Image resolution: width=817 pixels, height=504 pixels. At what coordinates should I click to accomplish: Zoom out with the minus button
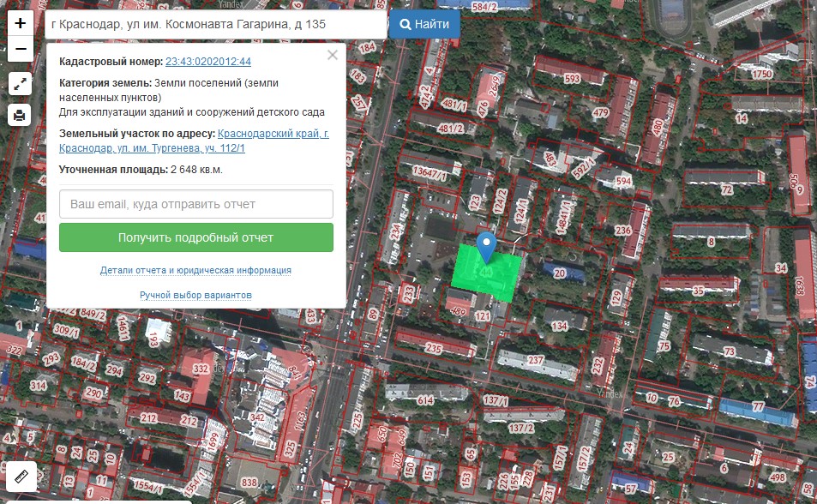click(21, 50)
